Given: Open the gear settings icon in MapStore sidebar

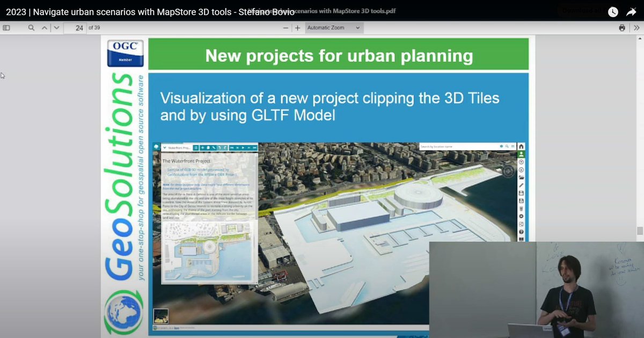Looking at the screenshot, I should tap(521, 216).
